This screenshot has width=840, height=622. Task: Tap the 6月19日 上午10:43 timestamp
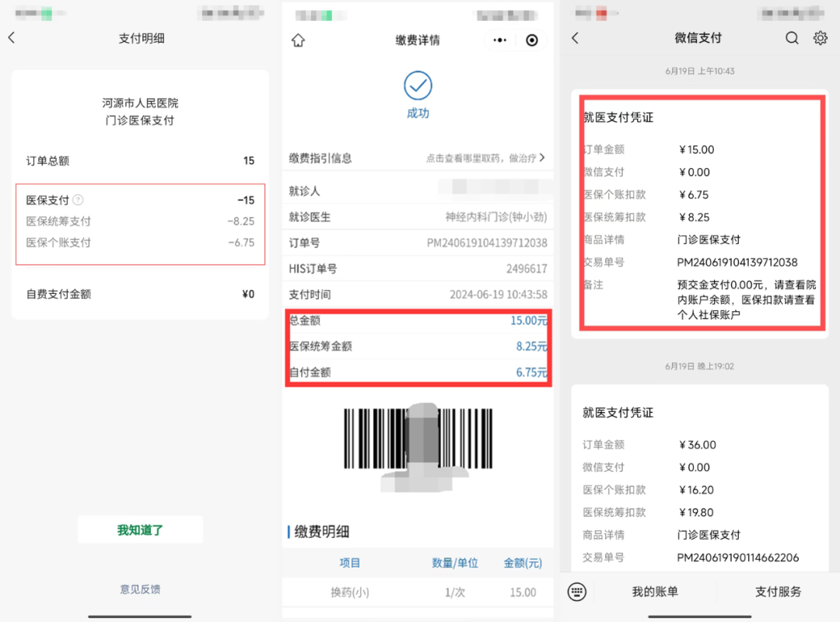tap(700, 71)
